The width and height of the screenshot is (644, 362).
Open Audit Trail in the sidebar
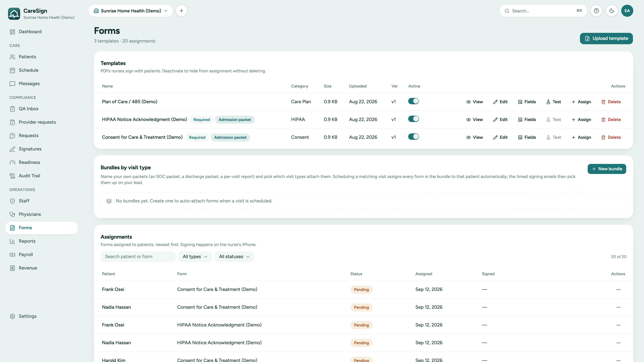point(41,176)
